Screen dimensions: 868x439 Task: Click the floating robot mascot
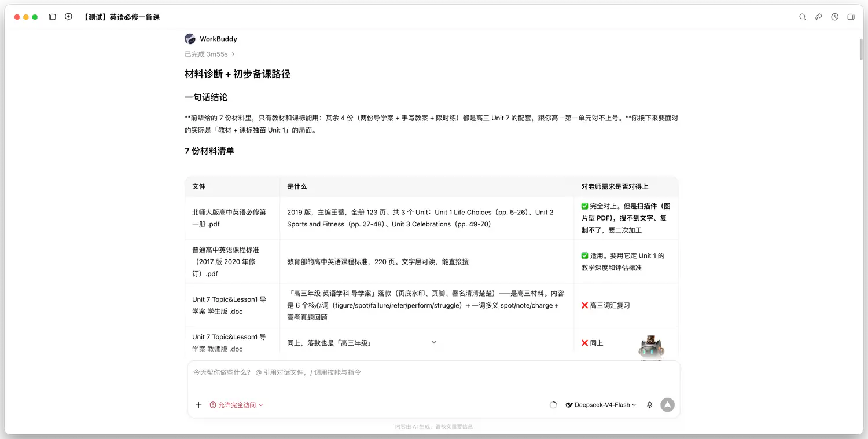pyautogui.click(x=651, y=348)
